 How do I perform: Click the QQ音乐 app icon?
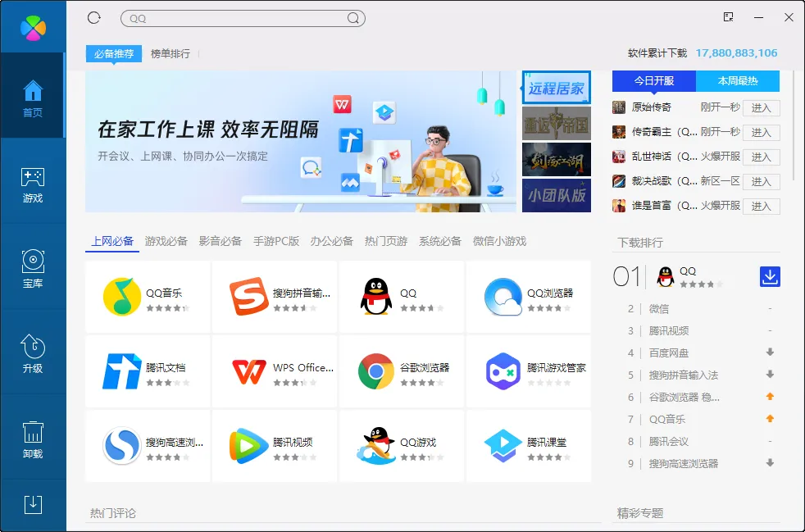pyautogui.click(x=121, y=297)
